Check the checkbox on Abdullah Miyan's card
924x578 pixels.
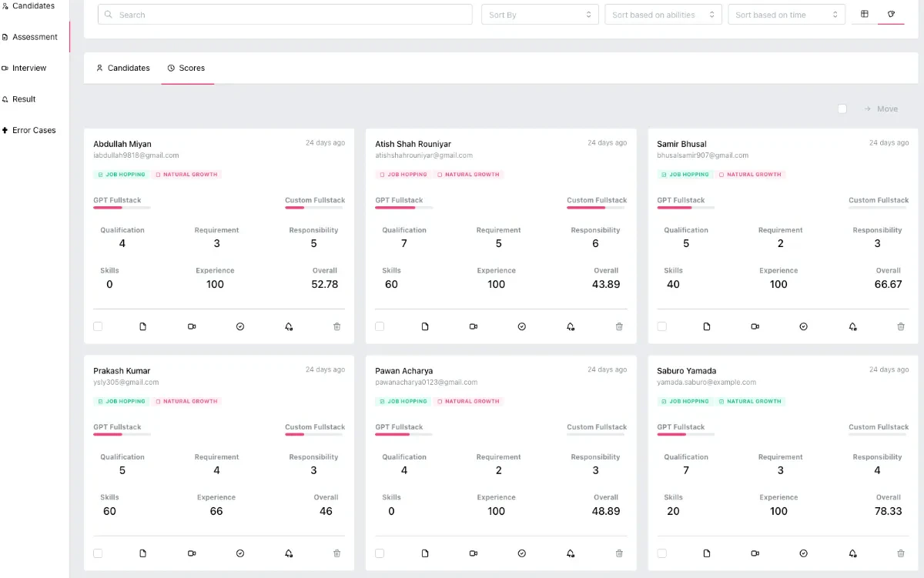tap(98, 326)
